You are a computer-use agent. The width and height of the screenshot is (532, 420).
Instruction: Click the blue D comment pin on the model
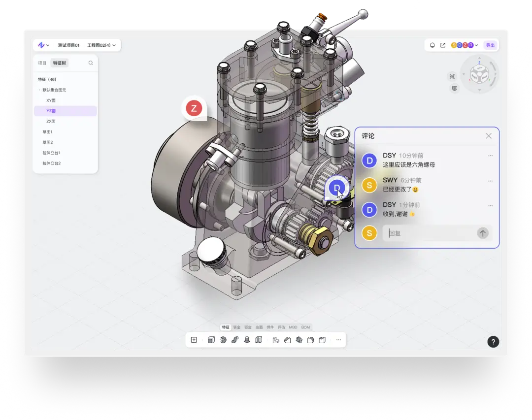336,188
